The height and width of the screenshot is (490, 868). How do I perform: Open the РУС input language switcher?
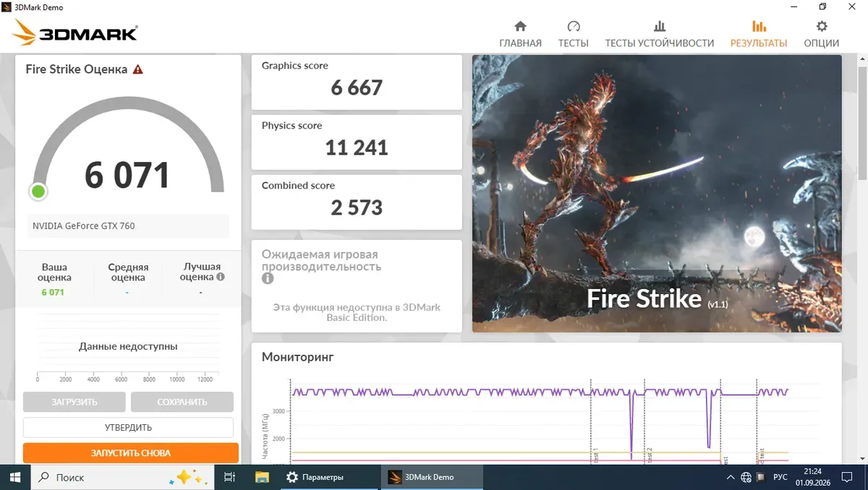(x=780, y=478)
